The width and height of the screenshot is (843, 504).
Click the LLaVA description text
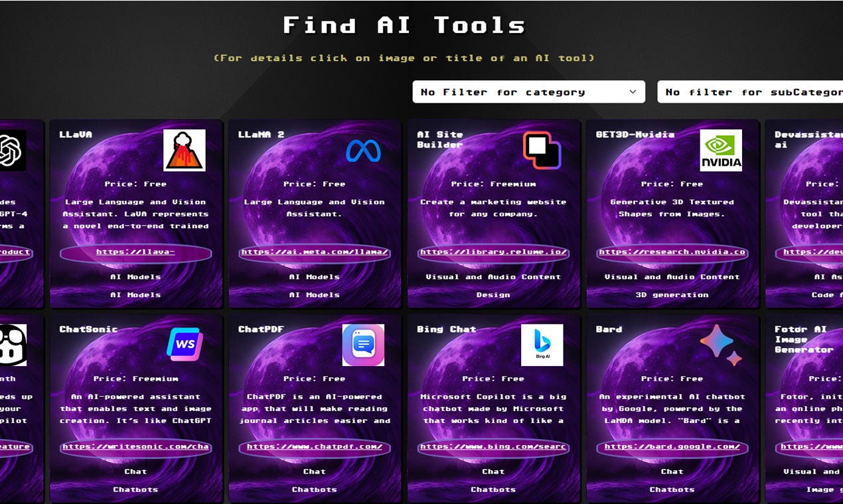[135, 214]
